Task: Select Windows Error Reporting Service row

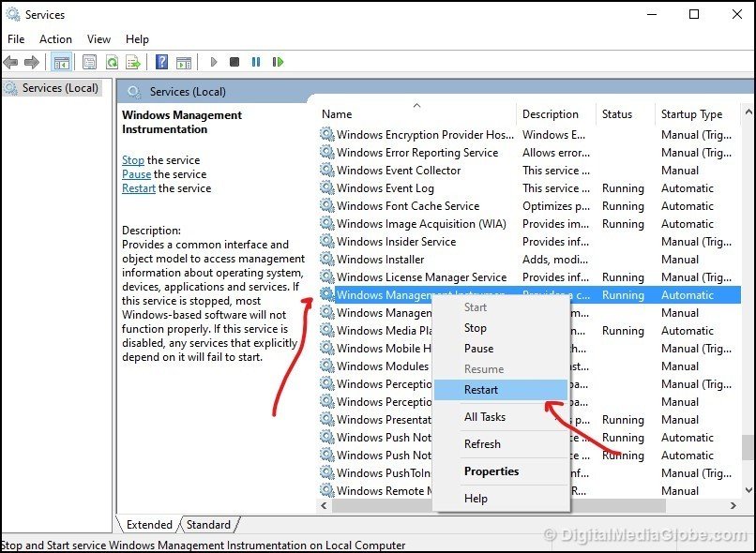Action: coord(529,152)
